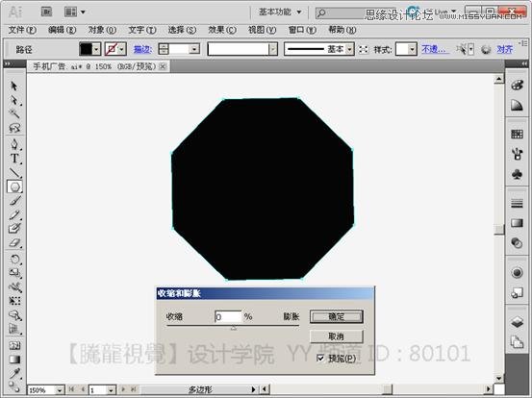The image size is (532, 398).
Task: Open the Layers panel icon
Action: tap(517, 322)
